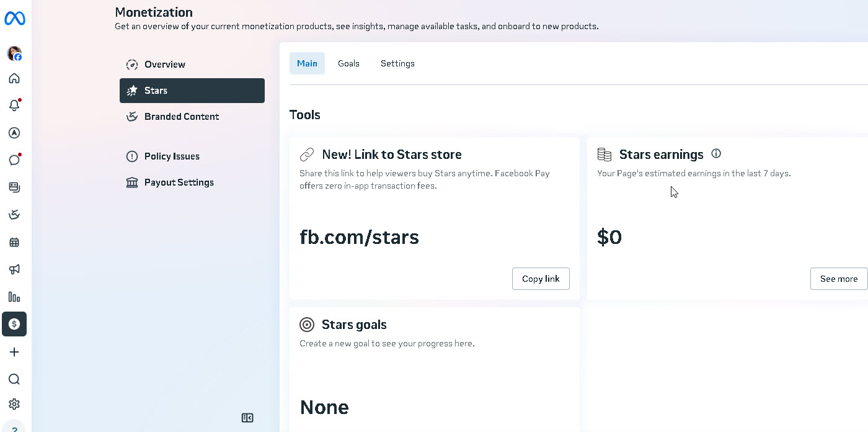The image size is (868, 432).
Task: Click the info icon beside Stars earnings
Action: [716, 153]
